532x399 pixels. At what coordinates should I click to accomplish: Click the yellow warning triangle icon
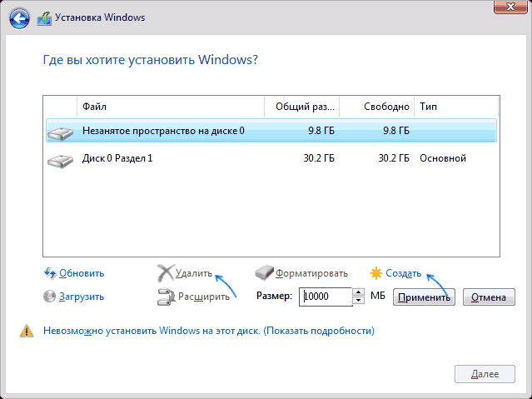[x=27, y=331]
